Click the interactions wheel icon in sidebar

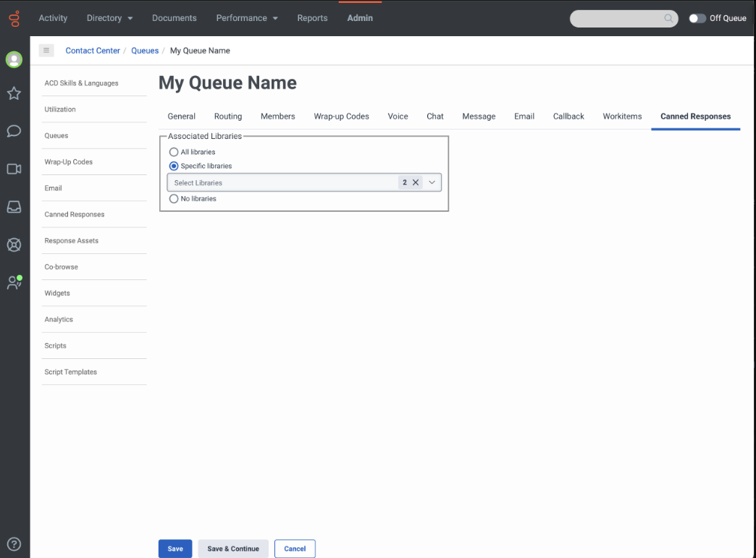coord(14,245)
